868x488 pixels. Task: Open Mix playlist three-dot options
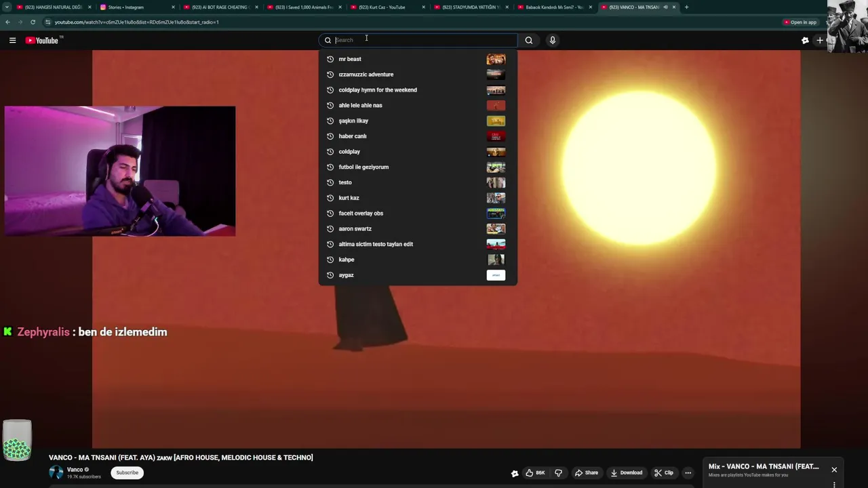coord(834,484)
